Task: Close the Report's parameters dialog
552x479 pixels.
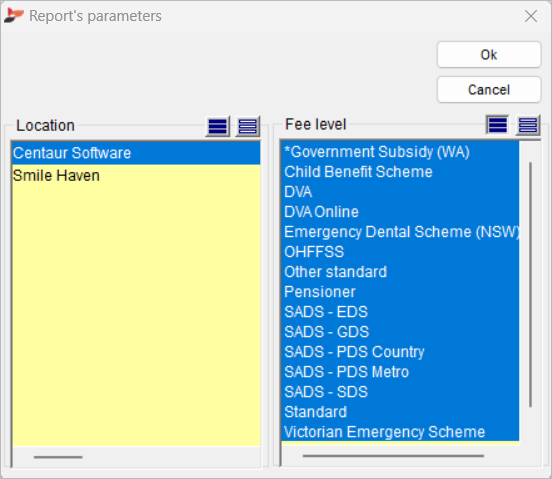Action: click(x=531, y=16)
